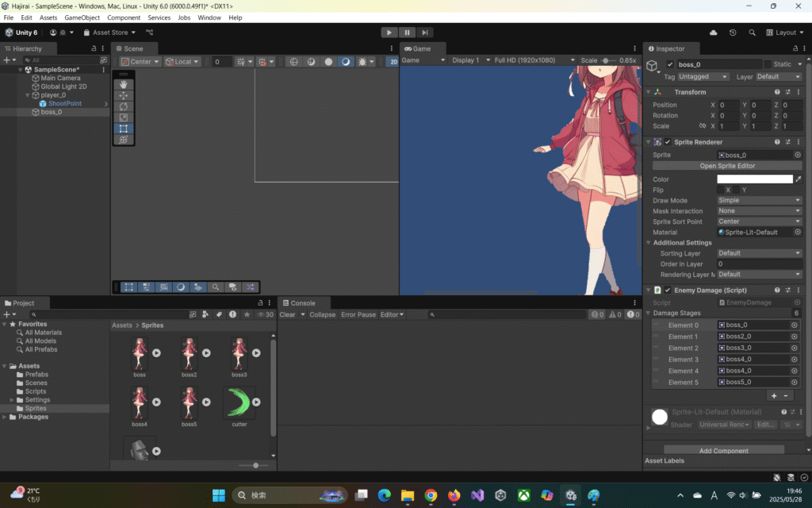Image resolution: width=812 pixels, height=508 pixels.
Task: Click the Game view Scale slider
Action: click(607, 60)
